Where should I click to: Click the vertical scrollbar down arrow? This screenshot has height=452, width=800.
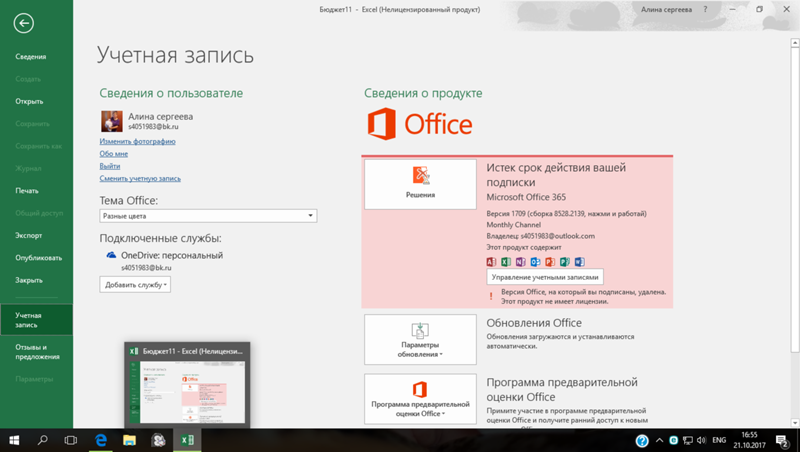coord(795,423)
